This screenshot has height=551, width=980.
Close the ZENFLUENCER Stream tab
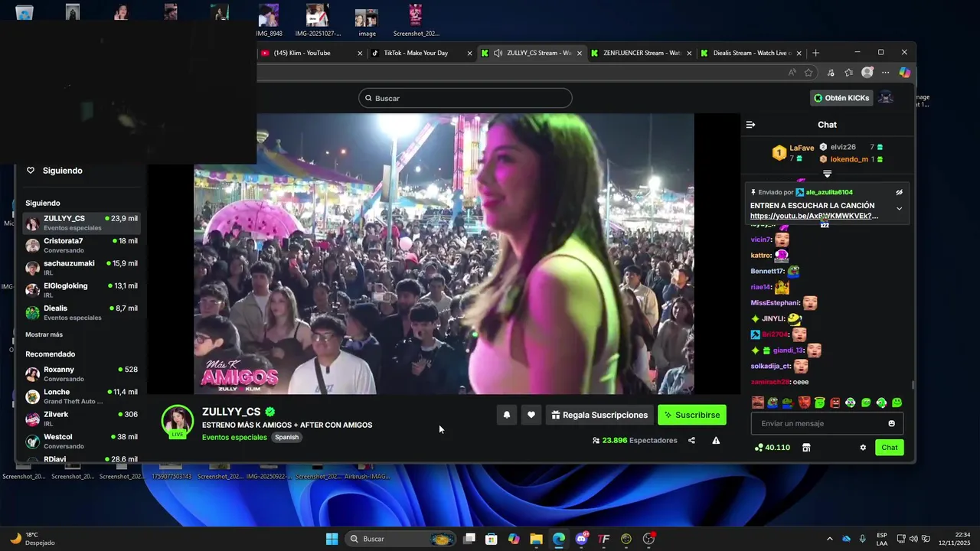689,53
